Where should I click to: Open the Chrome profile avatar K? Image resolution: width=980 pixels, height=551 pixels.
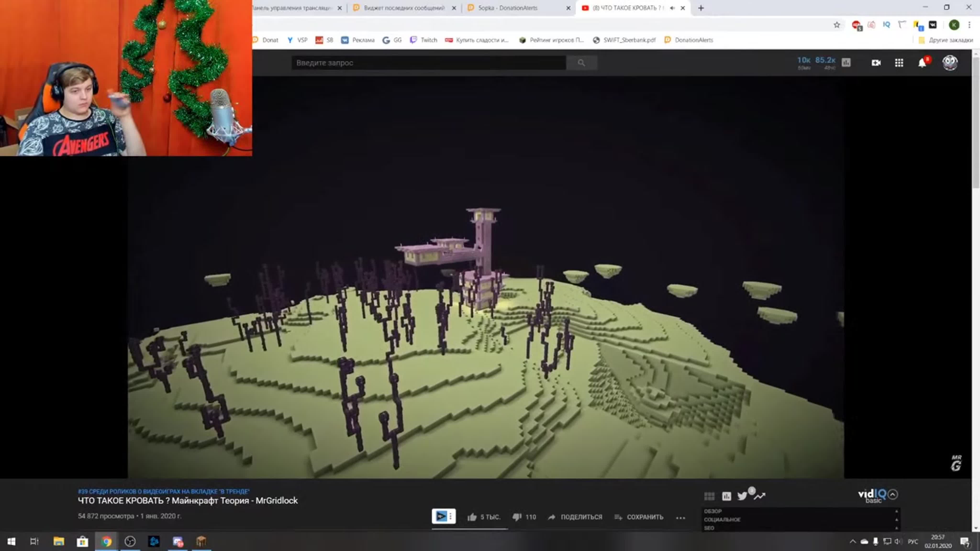click(x=954, y=25)
